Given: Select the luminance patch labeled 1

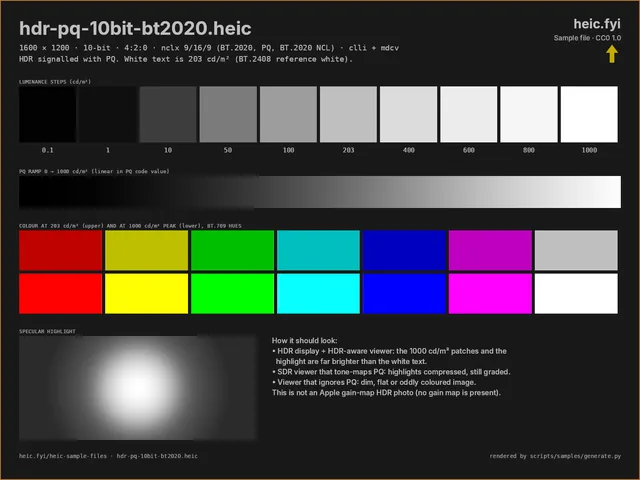Looking at the screenshot, I should tap(108, 114).
